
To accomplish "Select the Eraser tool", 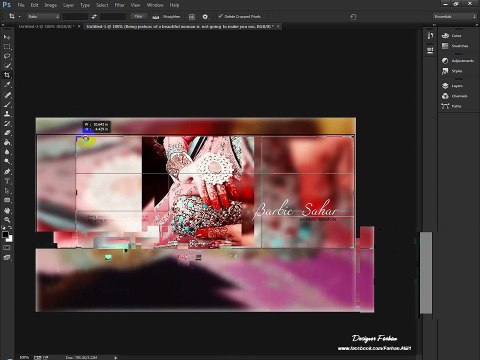I will pos(7,133).
